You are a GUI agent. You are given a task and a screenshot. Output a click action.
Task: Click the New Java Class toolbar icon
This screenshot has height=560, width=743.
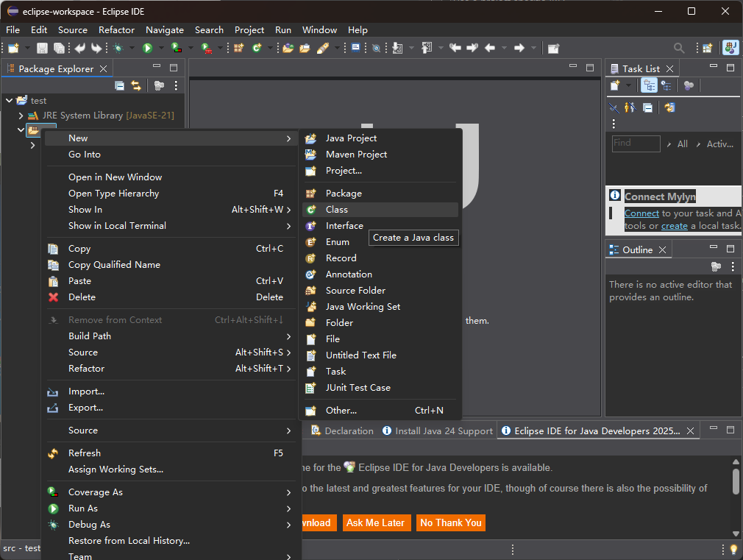pyautogui.click(x=257, y=48)
